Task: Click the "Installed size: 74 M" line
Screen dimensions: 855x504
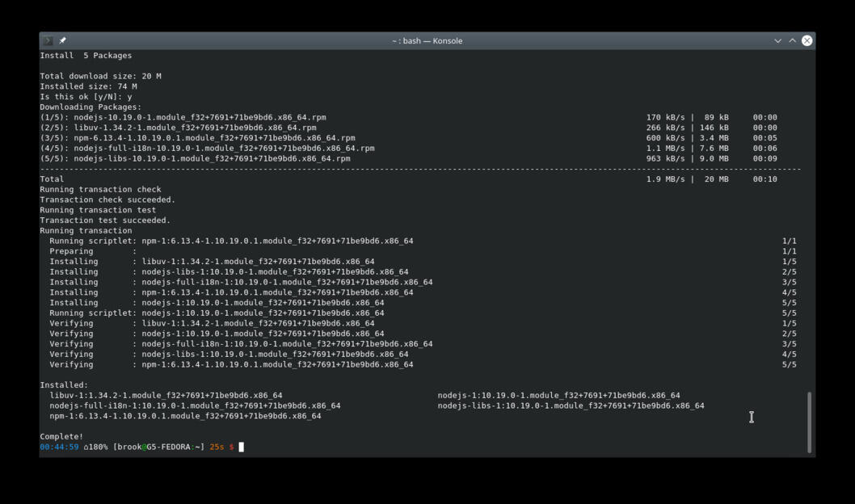Action: point(88,86)
